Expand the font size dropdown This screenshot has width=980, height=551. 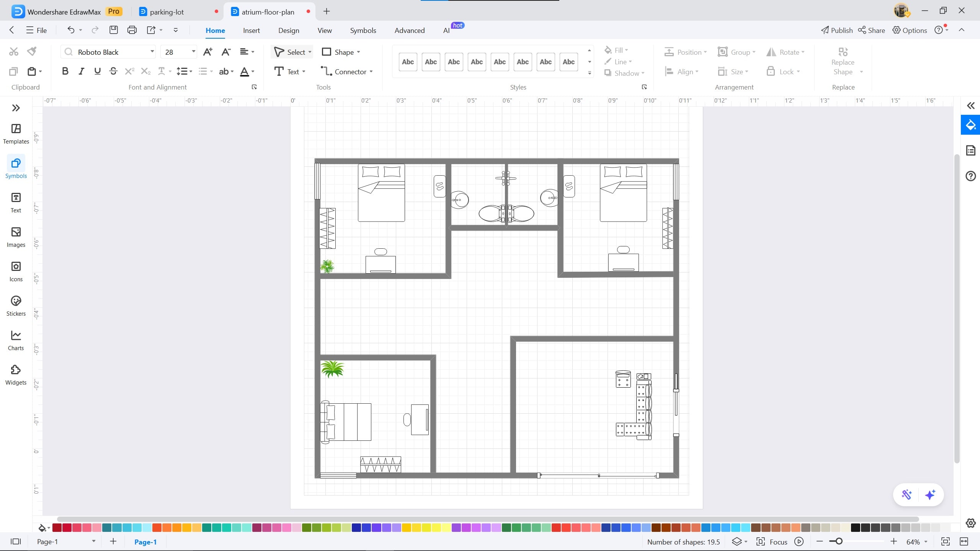point(193,52)
